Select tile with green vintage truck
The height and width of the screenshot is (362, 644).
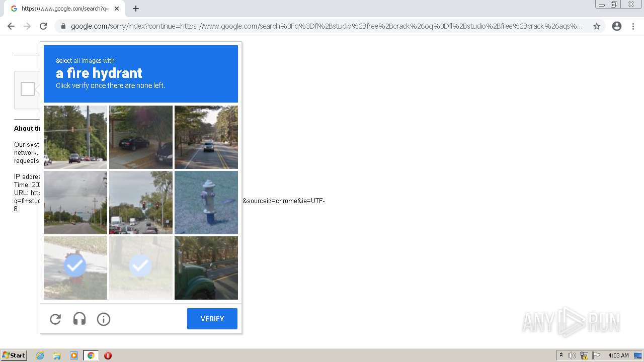point(206,268)
